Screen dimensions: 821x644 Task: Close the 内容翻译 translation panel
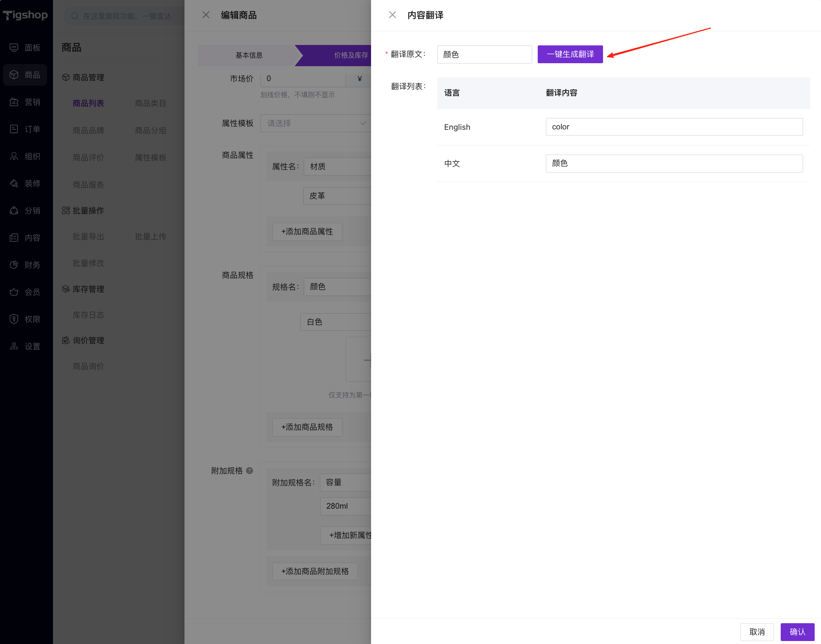tap(392, 15)
